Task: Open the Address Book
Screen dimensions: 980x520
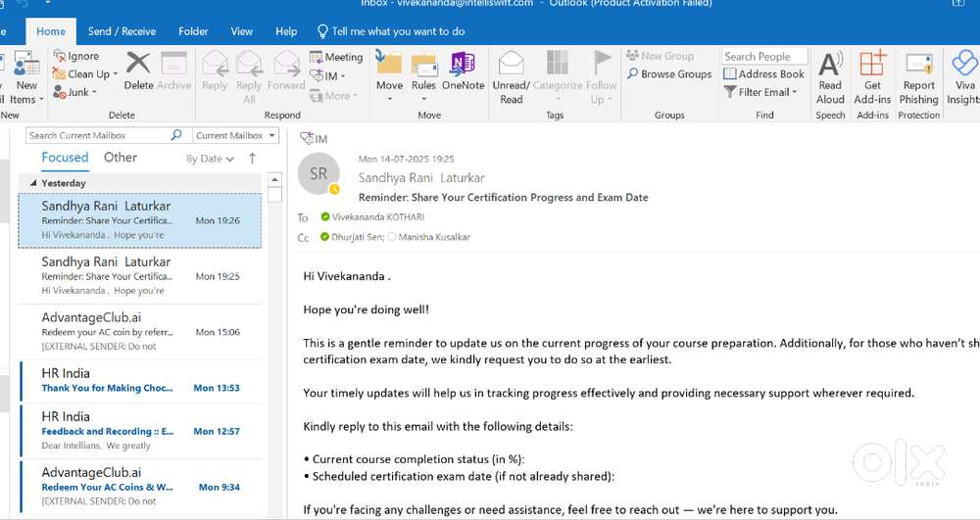Action: click(x=763, y=74)
